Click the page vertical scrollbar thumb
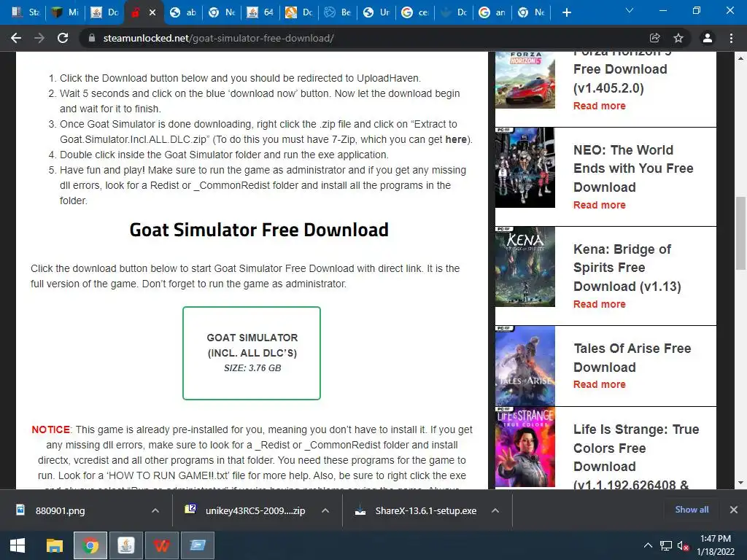 pos(740,233)
